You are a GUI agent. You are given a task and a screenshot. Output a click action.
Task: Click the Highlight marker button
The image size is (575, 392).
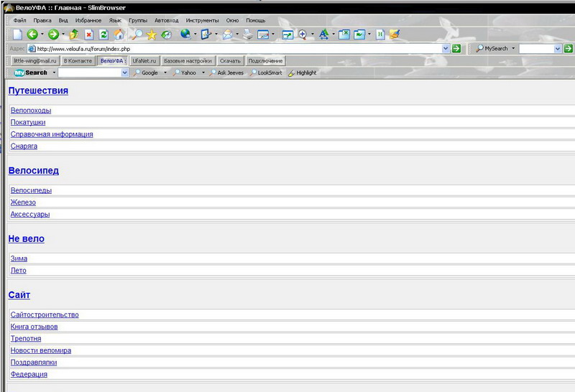[302, 73]
